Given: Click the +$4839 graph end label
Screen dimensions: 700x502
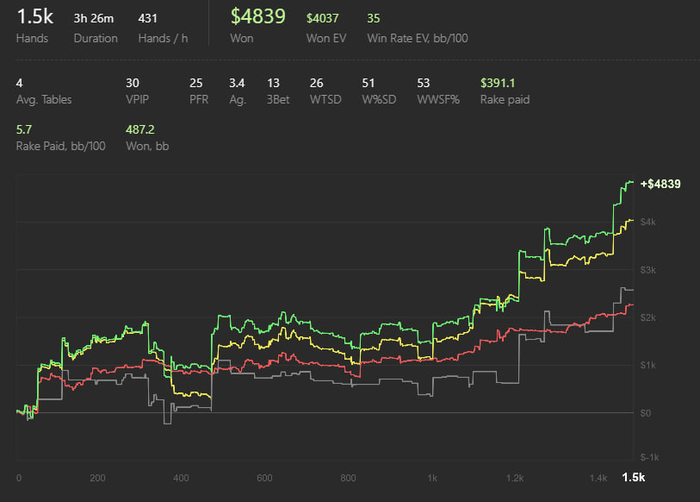Looking at the screenshot, I should point(660,184).
